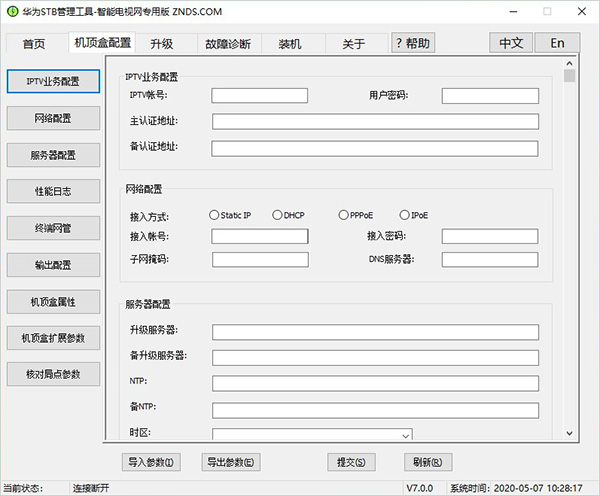
Task: Click the ? 帮助 help button
Action: pos(413,43)
